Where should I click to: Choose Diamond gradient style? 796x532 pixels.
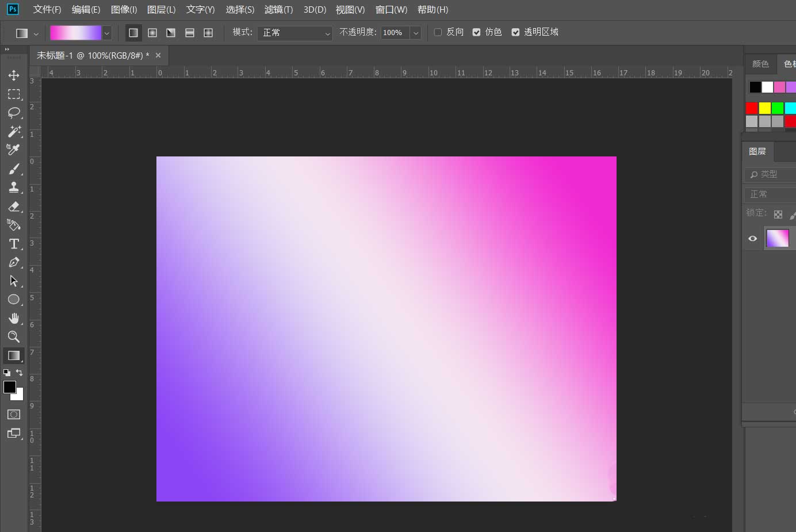[x=208, y=33]
